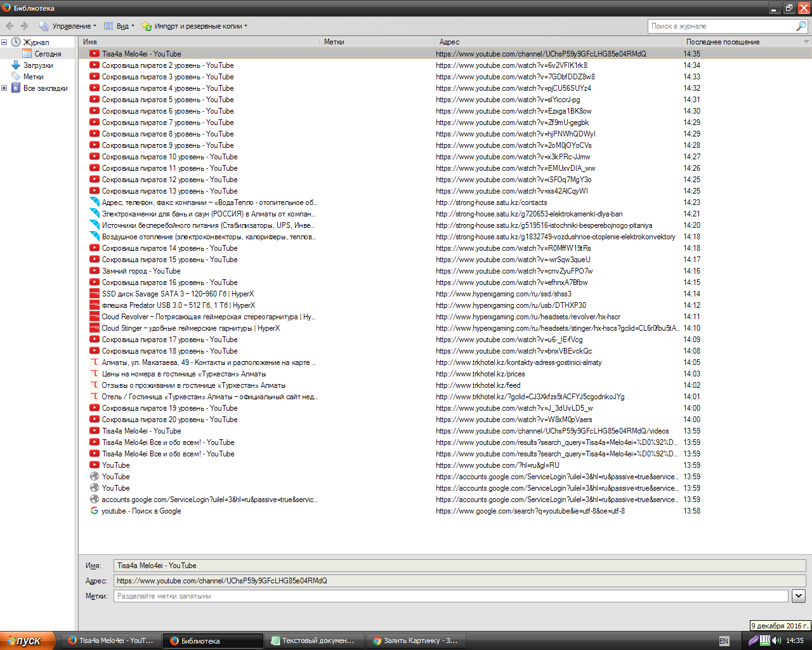
Task: Switch to Текстовый документ taskbar button
Action: [x=315, y=640]
